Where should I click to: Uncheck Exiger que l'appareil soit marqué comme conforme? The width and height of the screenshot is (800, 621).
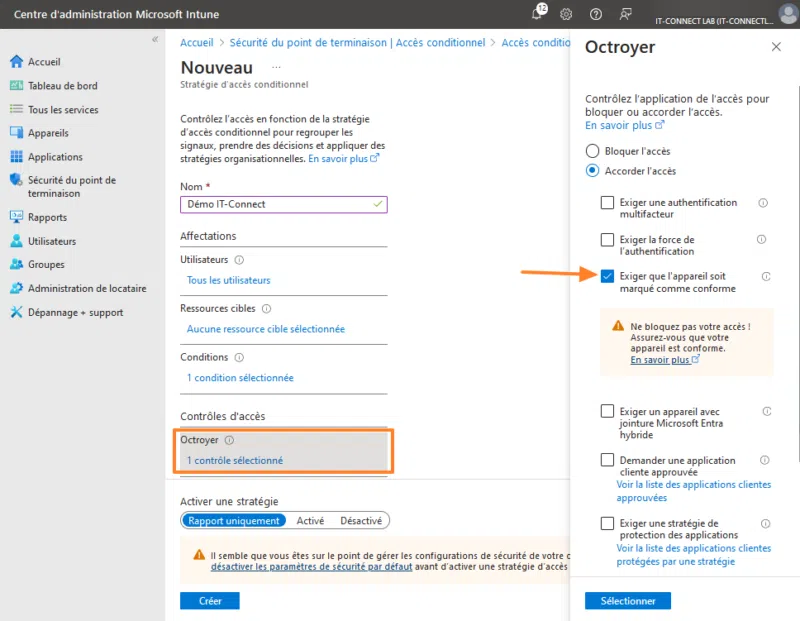click(x=607, y=276)
